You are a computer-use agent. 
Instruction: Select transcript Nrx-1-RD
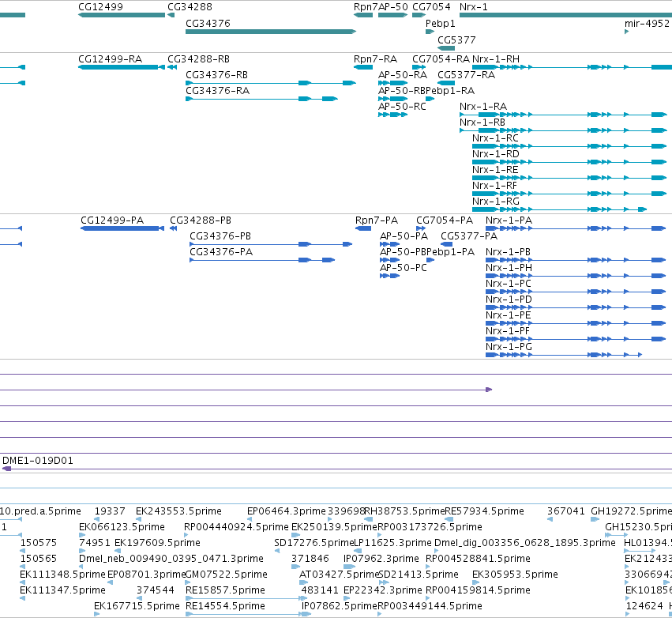[495, 154]
